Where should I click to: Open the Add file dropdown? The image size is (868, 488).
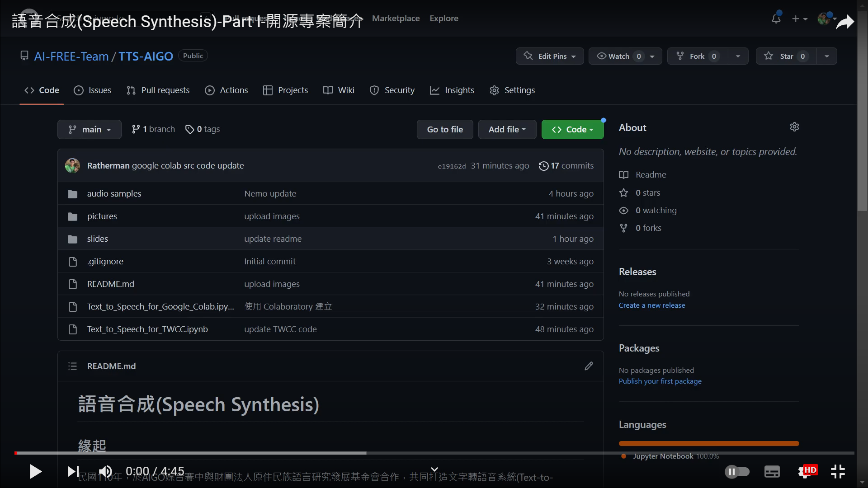pos(507,130)
